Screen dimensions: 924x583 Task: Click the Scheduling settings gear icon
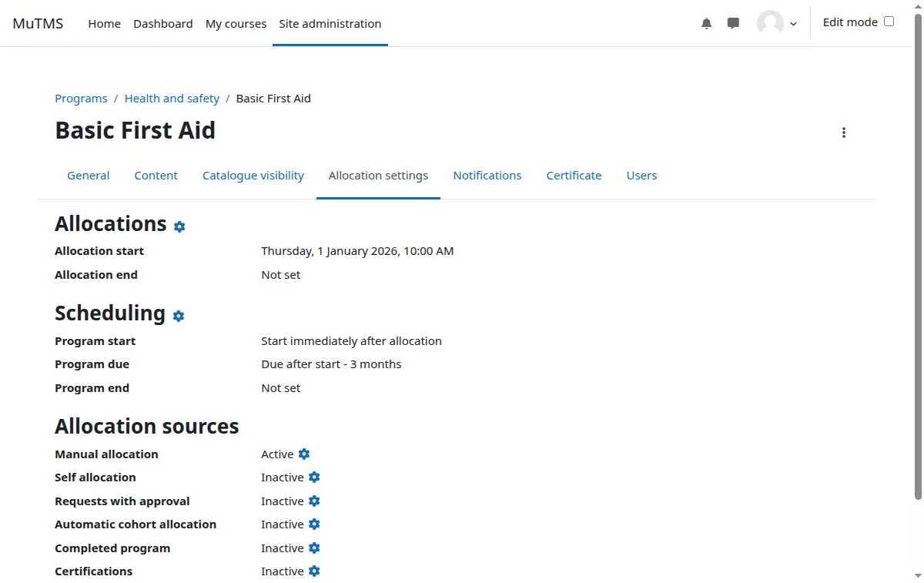click(179, 316)
